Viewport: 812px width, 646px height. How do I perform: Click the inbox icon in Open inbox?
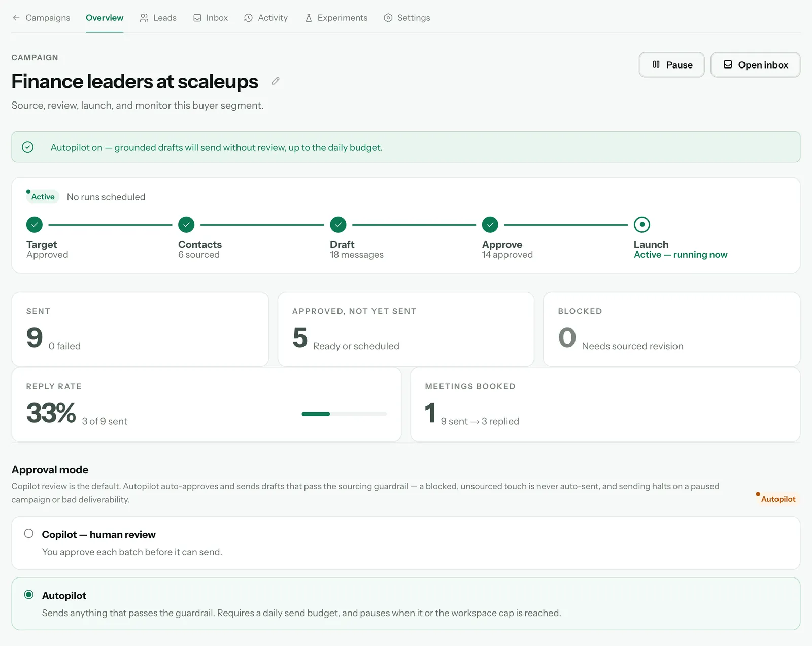[x=728, y=64]
